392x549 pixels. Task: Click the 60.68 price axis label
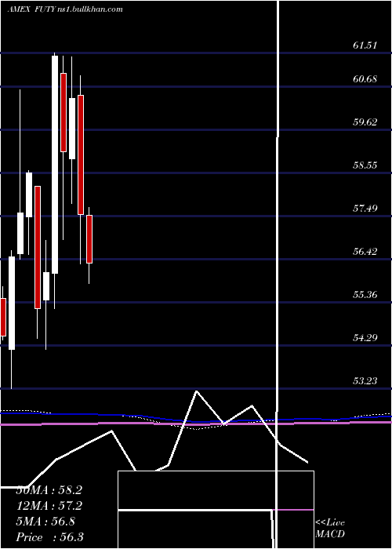[365, 78]
